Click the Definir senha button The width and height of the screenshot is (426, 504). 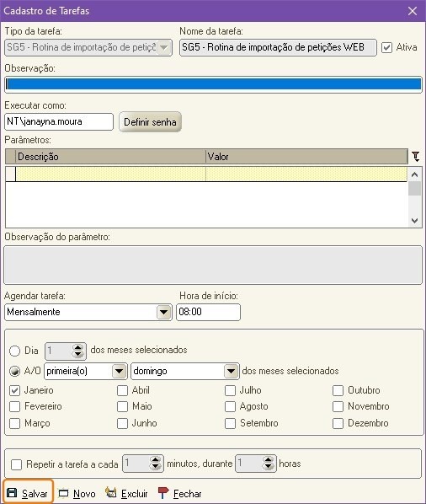click(150, 122)
